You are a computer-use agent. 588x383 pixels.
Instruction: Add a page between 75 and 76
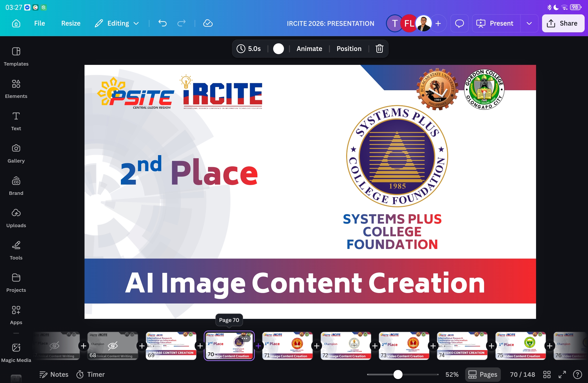550,346
